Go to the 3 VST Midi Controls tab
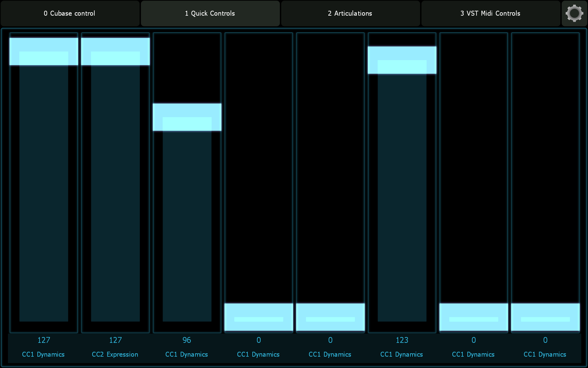Screen dimensions: 588x368 [x=490, y=13]
